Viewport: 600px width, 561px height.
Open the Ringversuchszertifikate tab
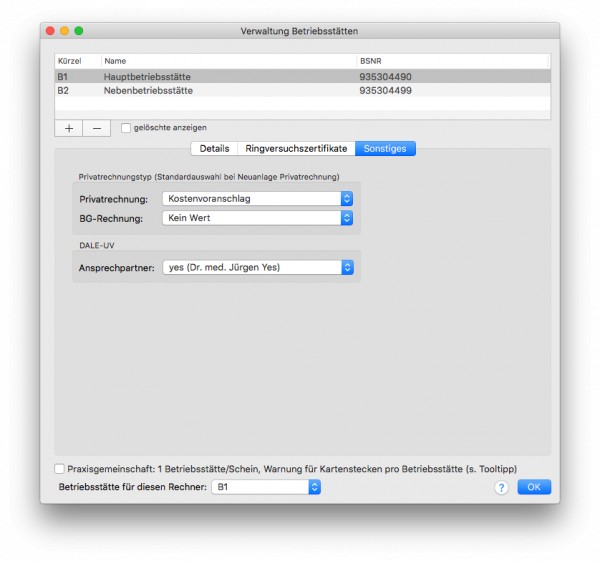point(296,148)
